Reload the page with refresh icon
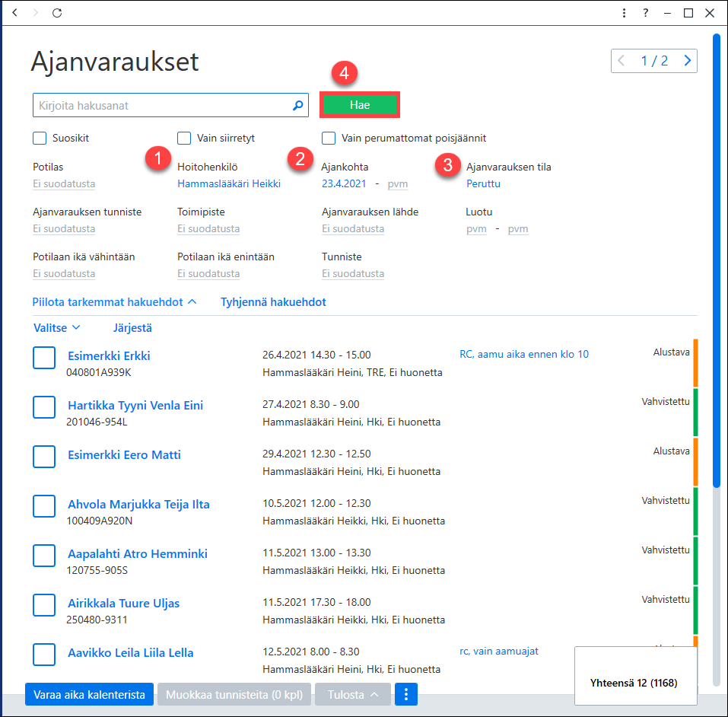 [57, 12]
